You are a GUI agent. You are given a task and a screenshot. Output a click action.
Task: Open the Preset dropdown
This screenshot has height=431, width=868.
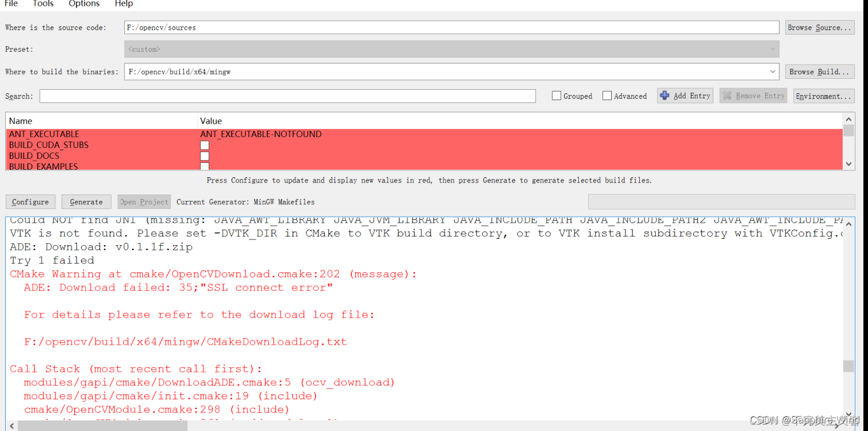452,49
